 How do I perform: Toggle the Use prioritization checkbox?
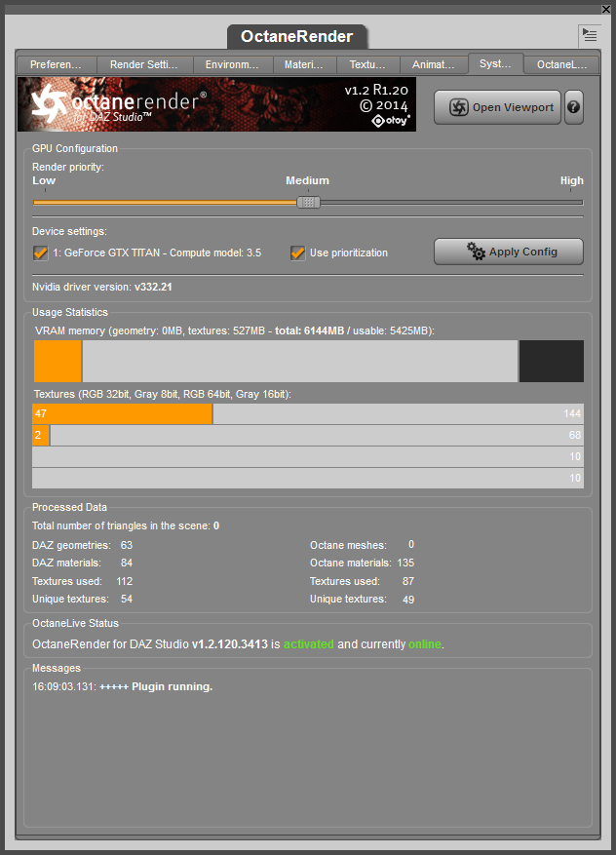pos(297,253)
